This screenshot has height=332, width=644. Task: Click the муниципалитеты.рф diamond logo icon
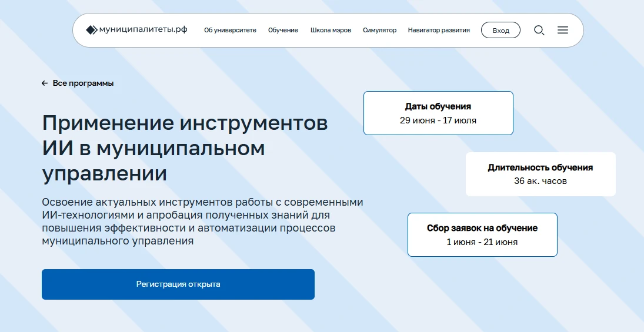(x=92, y=30)
